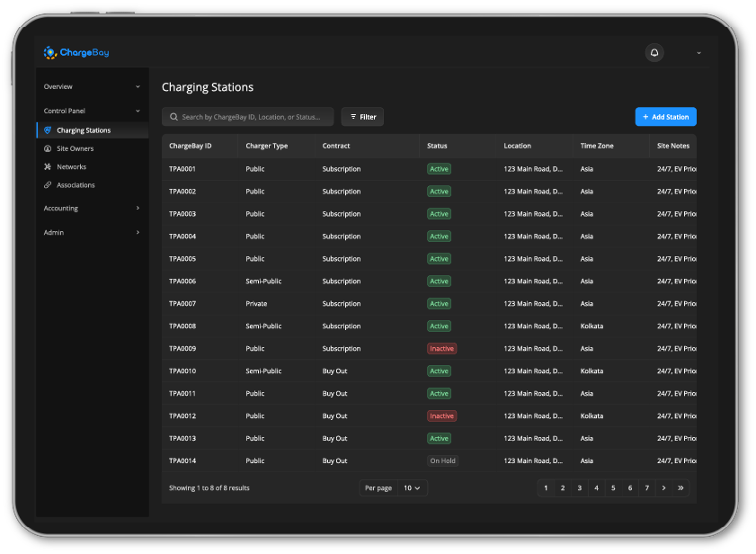This screenshot has height=554, width=756.
Task: Open Site Owners from the sidebar
Action: pos(75,148)
